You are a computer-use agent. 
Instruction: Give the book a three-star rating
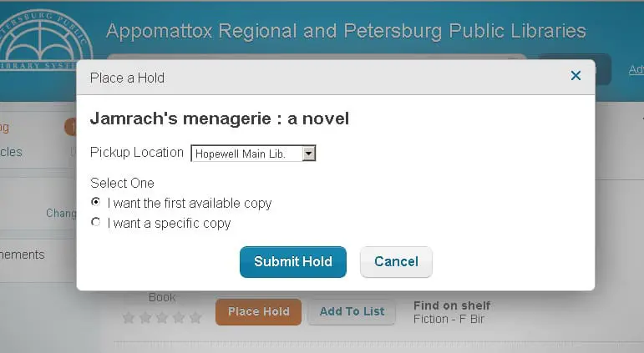(162, 317)
